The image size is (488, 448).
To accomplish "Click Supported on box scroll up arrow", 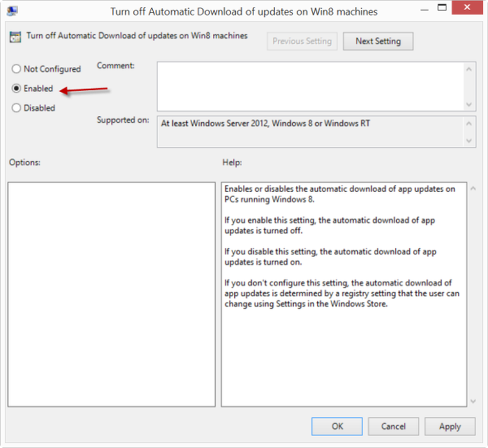I will pos(469,123).
